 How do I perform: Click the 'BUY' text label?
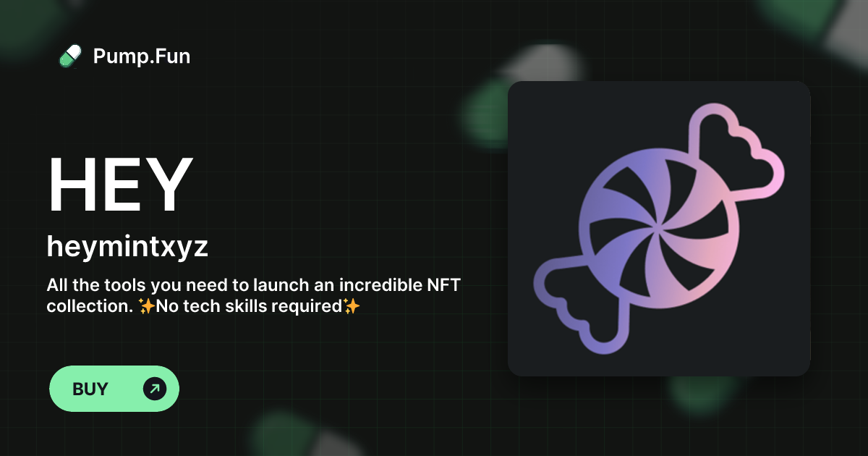[x=90, y=389]
